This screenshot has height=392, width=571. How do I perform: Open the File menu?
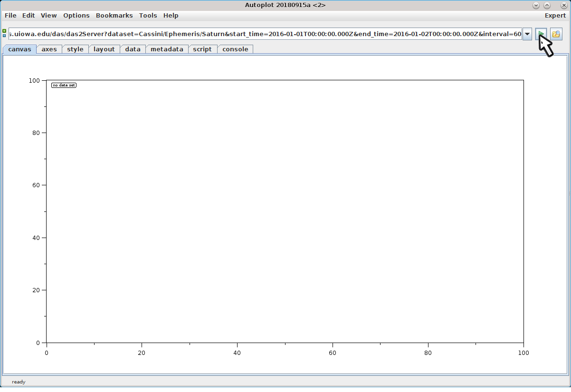10,16
